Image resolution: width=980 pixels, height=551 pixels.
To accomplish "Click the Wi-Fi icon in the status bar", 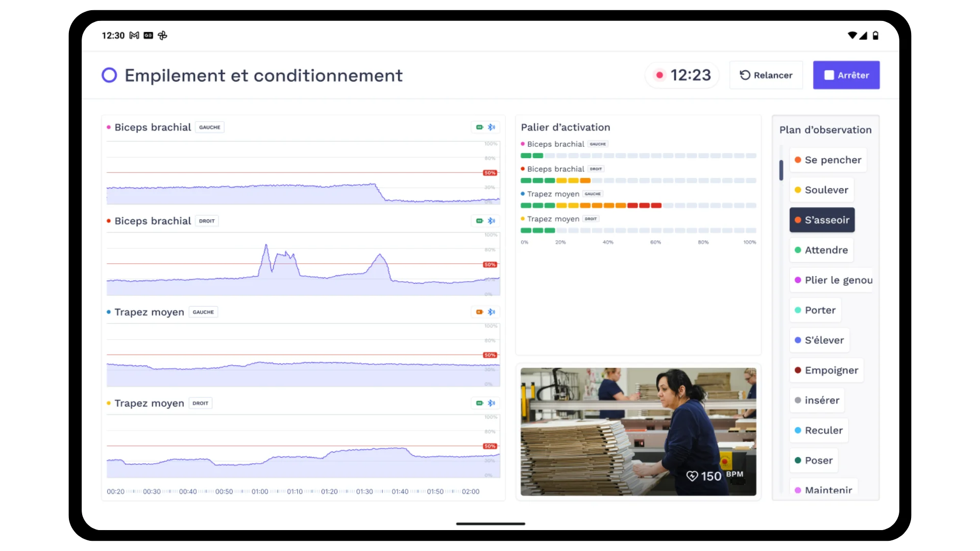I will [x=852, y=35].
